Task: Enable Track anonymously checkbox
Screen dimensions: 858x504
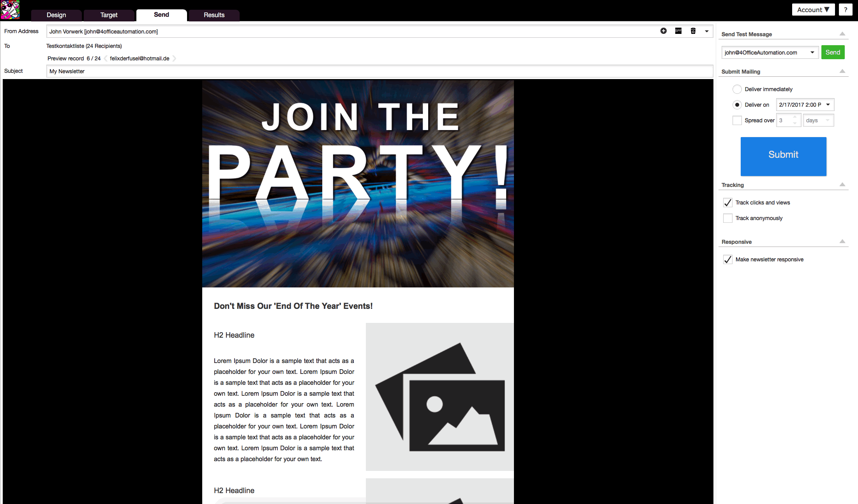Action: pos(728,218)
